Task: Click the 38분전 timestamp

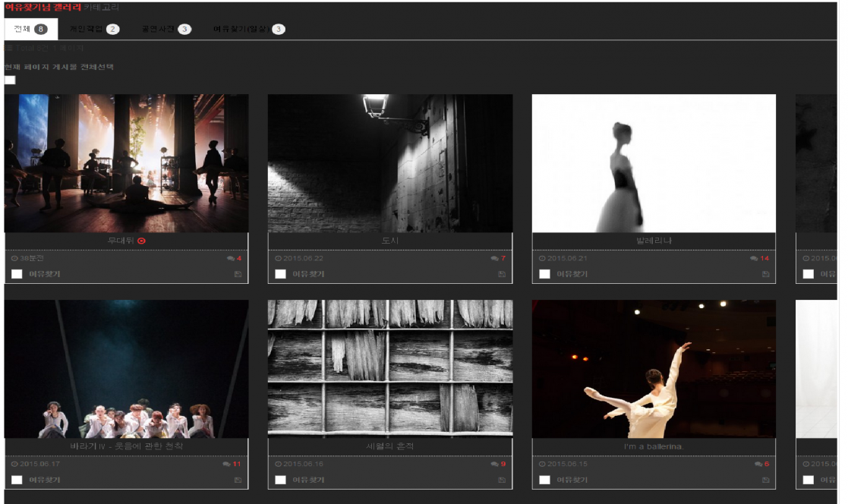Action: (32, 259)
